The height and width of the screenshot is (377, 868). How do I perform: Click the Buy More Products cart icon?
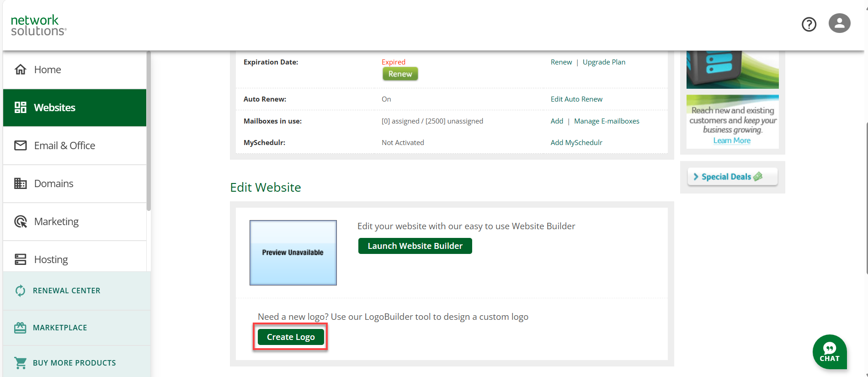[20, 363]
